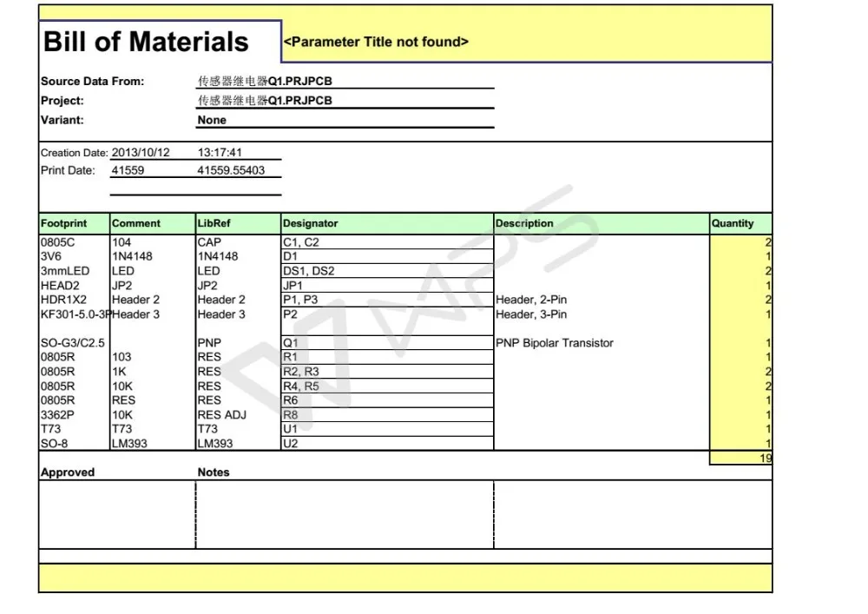The height and width of the screenshot is (614, 868).
Task: Click the 'DS1, DS2' designator cell
Action: tap(387, 271)
